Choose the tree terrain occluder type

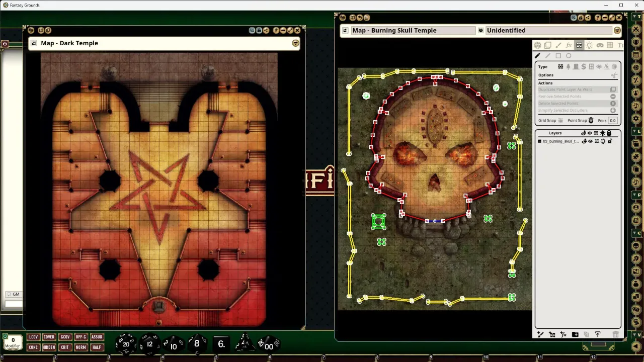(568, 66)
